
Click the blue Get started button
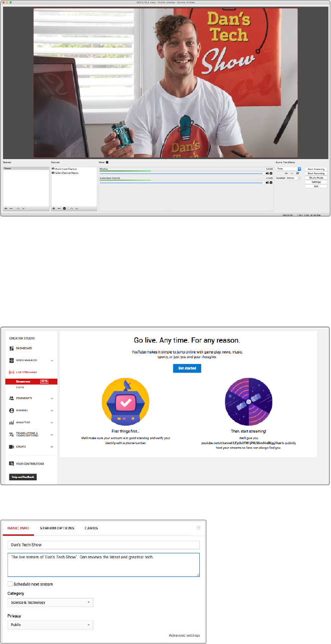click(187, 368)
